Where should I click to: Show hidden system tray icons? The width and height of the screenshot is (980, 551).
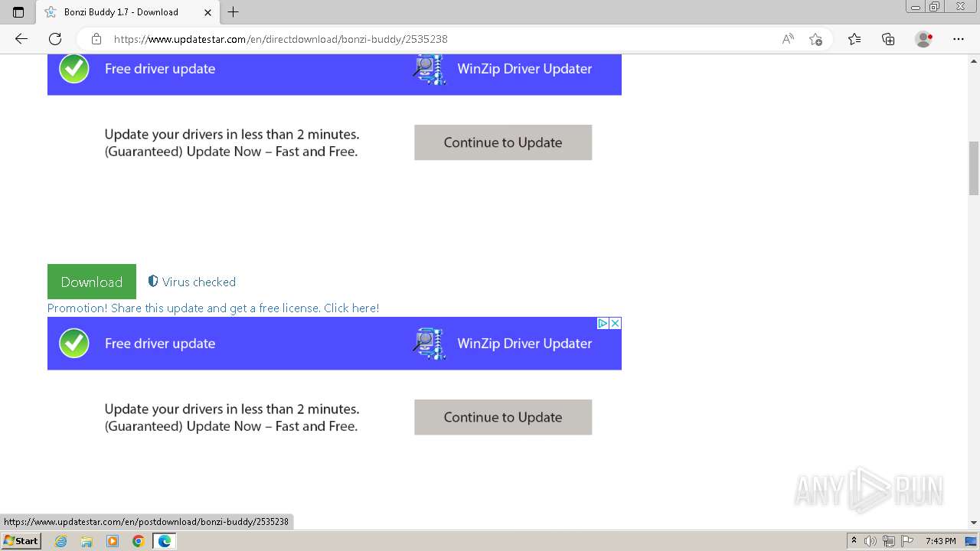tap(854, 541)
